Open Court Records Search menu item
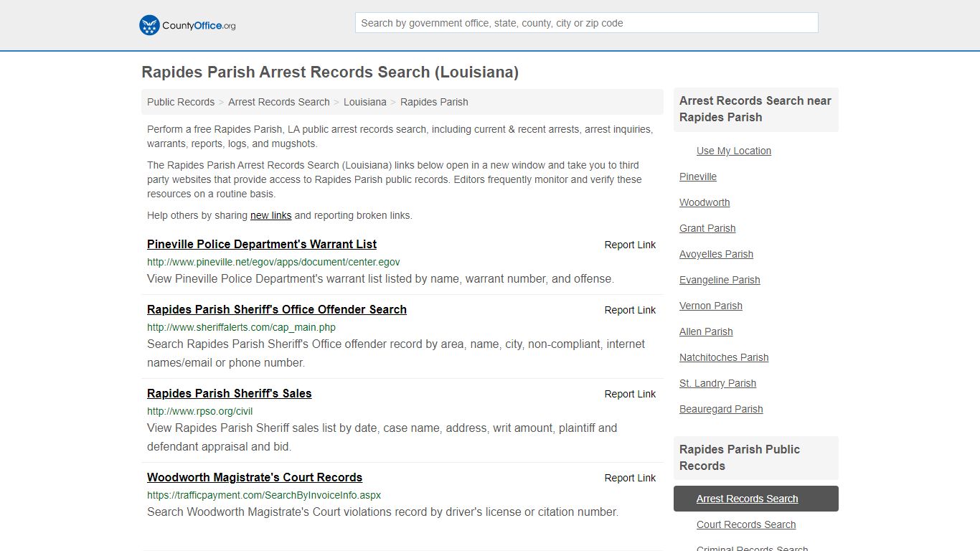The width and height of the screenshot is (980, 551). 746,524
